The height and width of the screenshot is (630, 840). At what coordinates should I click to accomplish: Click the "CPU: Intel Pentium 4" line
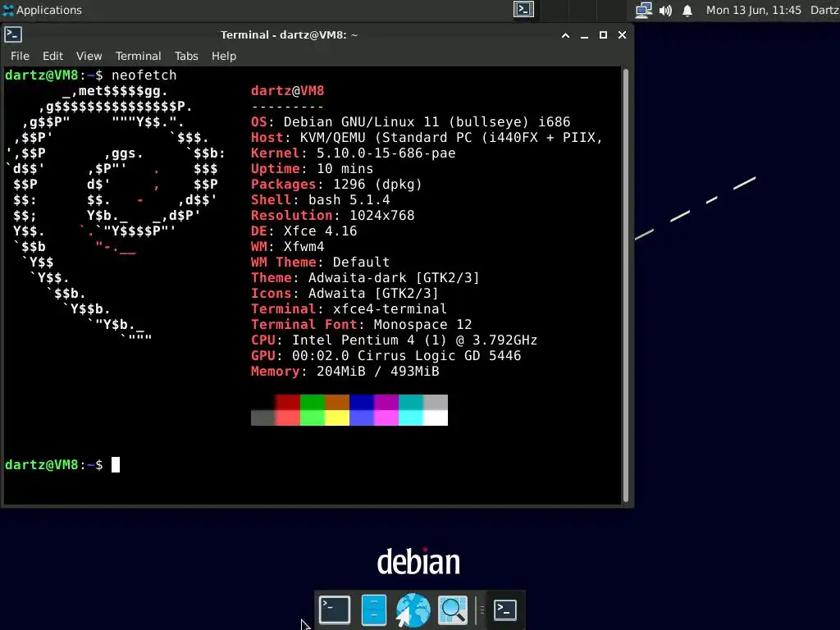click(395, 340)
